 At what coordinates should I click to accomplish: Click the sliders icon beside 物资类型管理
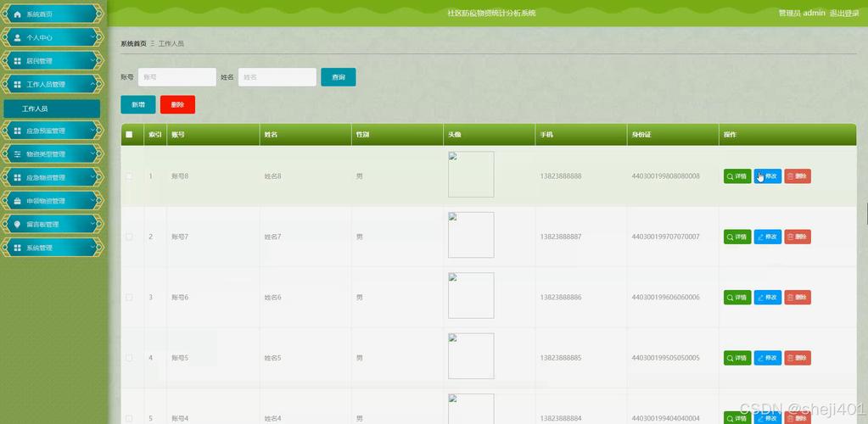(17, 153)
